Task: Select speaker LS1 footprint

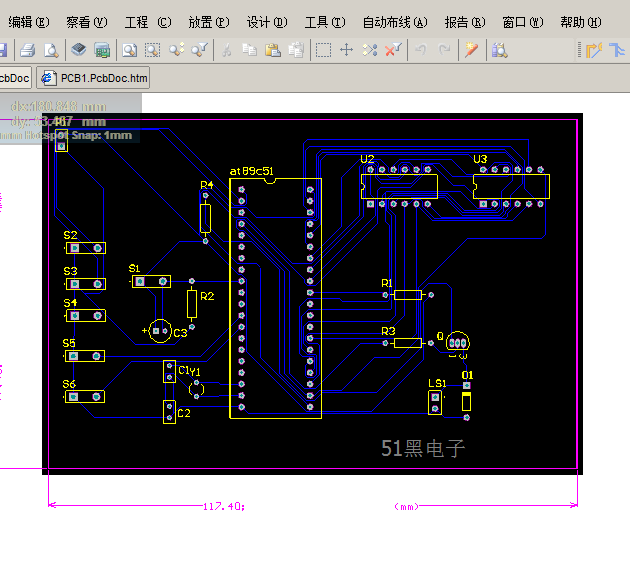Action: click(435, 403)
